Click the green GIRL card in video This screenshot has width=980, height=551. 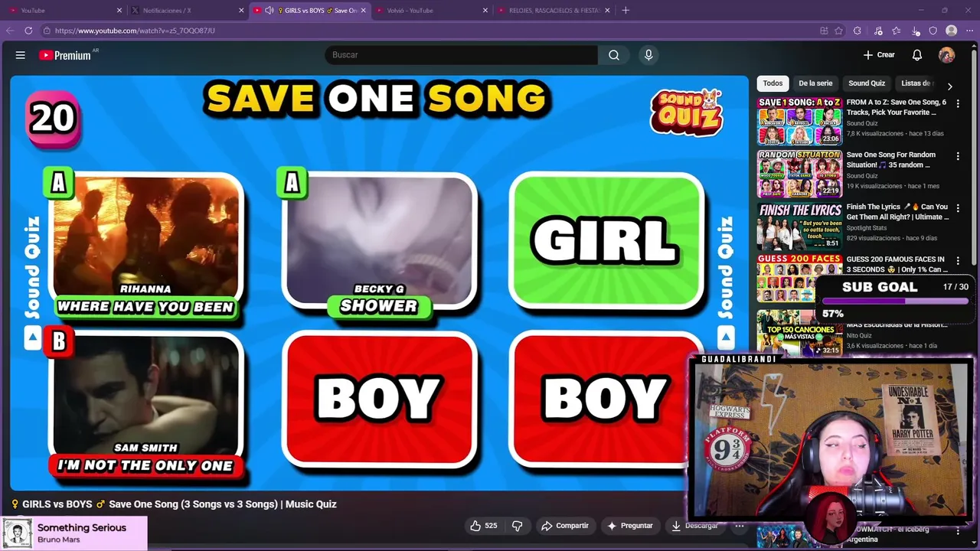tap(606, 241)
